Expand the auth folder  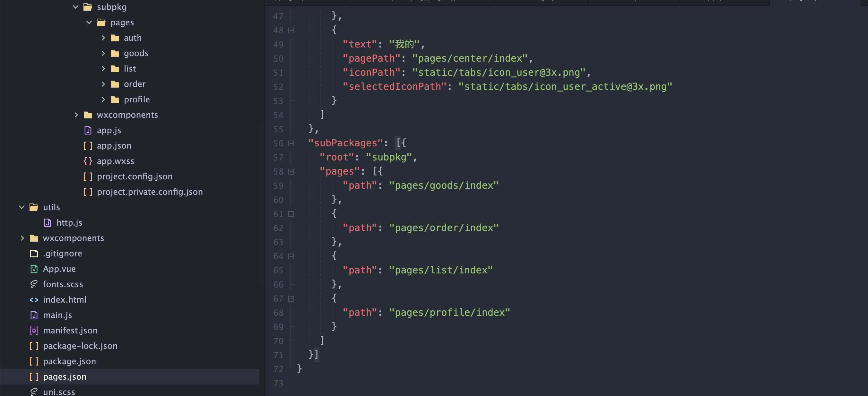103,38
